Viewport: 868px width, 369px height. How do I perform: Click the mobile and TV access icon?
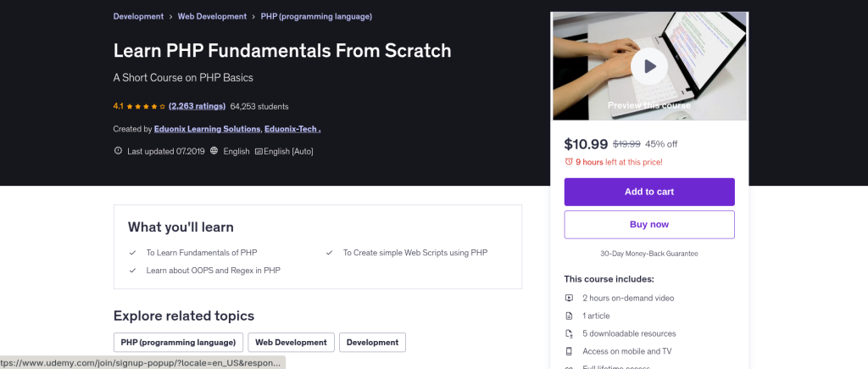569,351
